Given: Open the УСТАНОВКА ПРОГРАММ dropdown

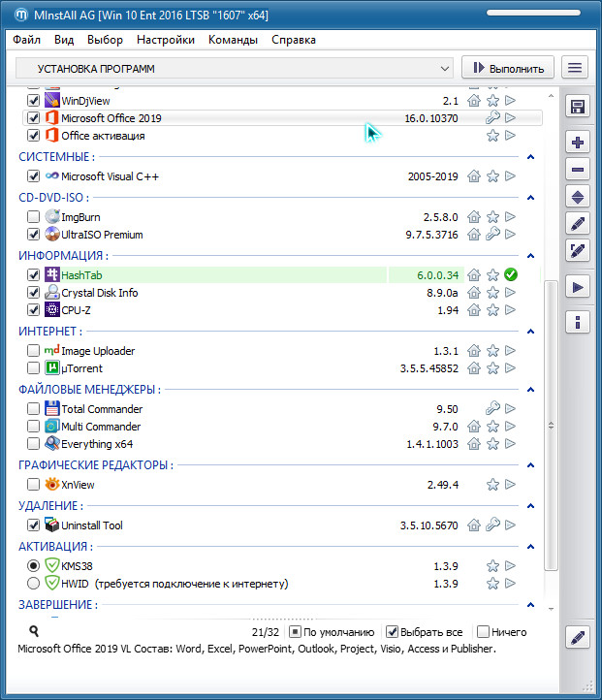Looking at the screenshot, I should [x=235, y=68].
